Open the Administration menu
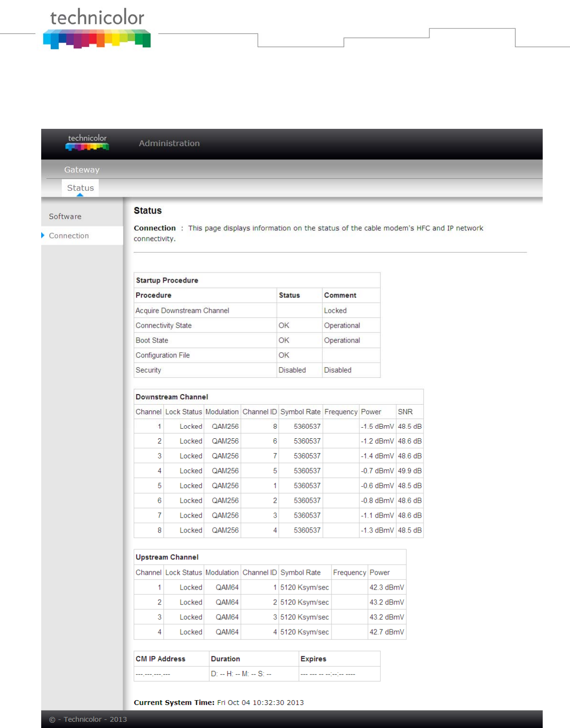 click(169, 143)
